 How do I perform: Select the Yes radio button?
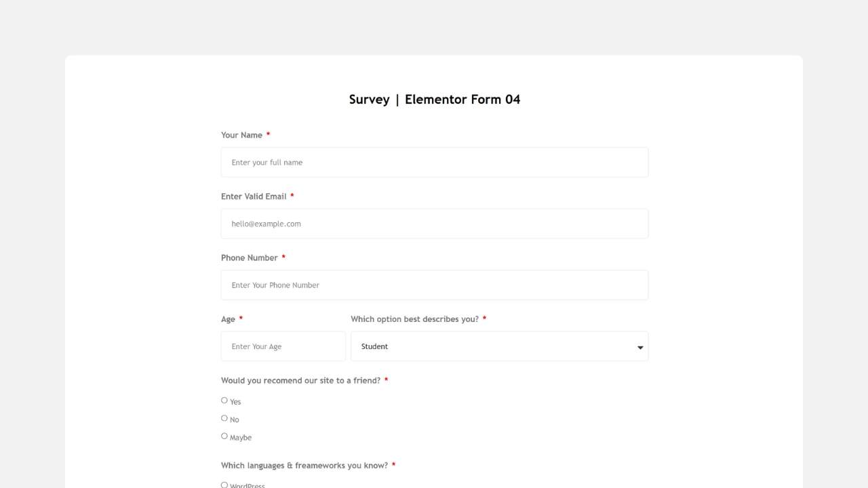[224, 401]
